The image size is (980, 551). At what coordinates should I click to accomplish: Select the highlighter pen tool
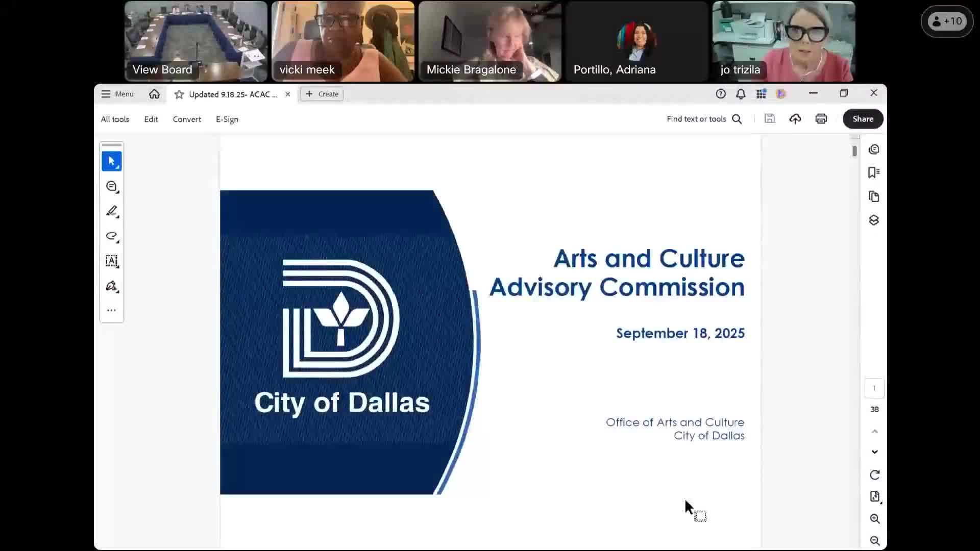click(111, 211)
